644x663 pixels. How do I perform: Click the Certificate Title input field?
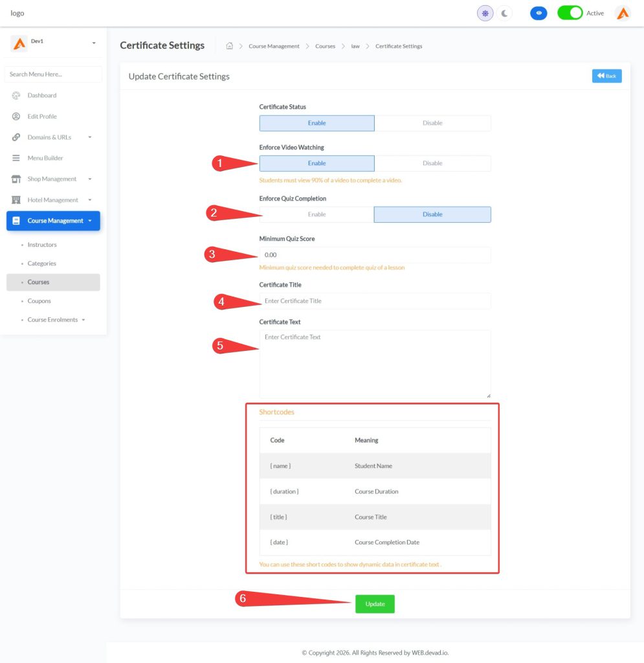[x=375, y=301]
